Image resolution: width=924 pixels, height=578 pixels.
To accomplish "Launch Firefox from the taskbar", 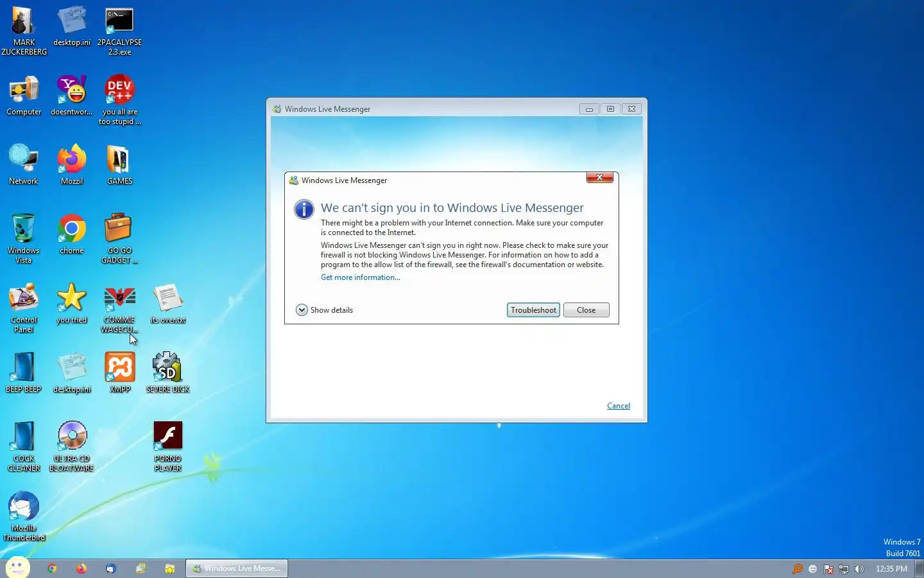I will (x=81, y=568).
